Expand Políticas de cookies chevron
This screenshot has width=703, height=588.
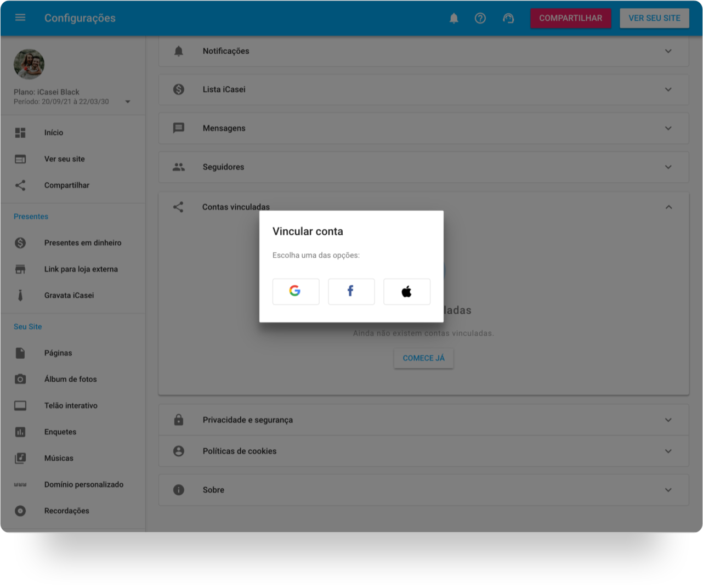click(668, 451)
